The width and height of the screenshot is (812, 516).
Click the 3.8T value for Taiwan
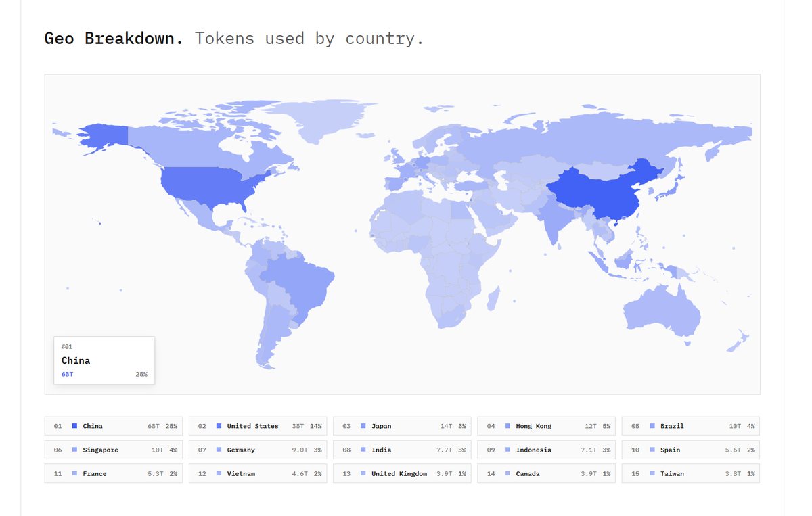[734, 473]
